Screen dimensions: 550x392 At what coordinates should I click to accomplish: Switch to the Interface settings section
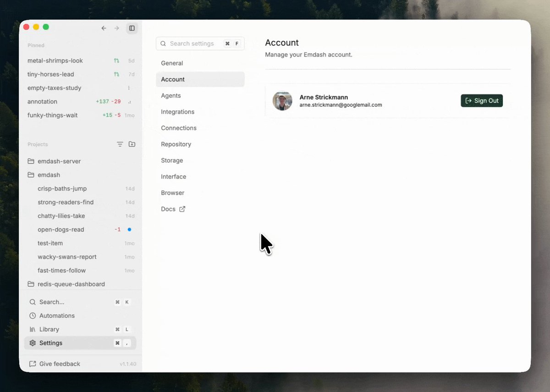coord(200,177)
